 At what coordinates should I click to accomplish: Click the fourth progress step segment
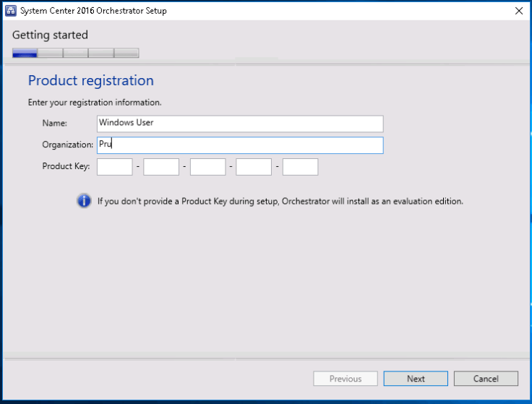click(100, 53)
